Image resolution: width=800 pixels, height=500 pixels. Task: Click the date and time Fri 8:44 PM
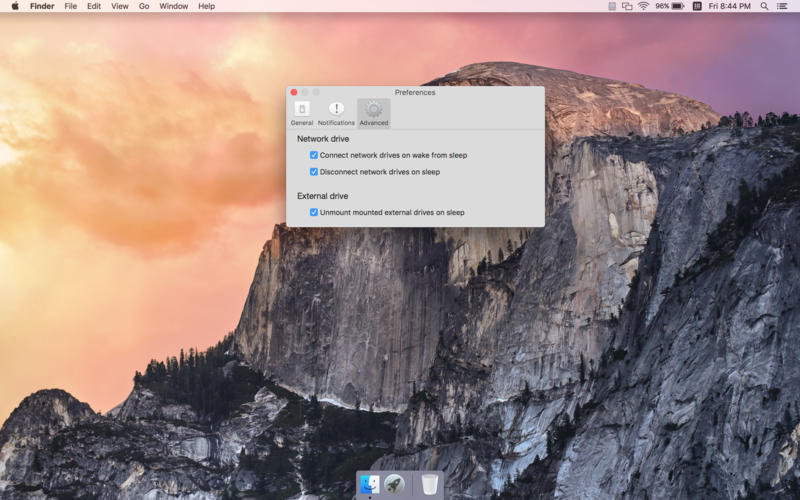(730, 6)
